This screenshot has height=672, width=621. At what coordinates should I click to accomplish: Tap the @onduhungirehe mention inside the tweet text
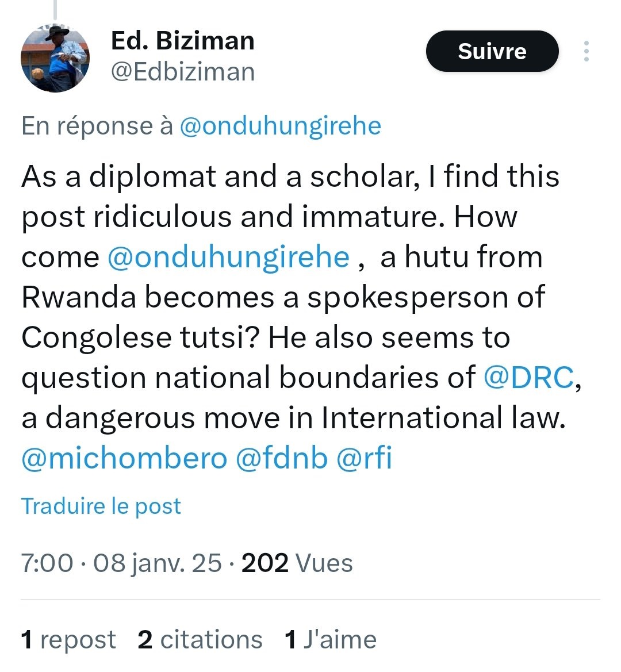coord(228,257)
